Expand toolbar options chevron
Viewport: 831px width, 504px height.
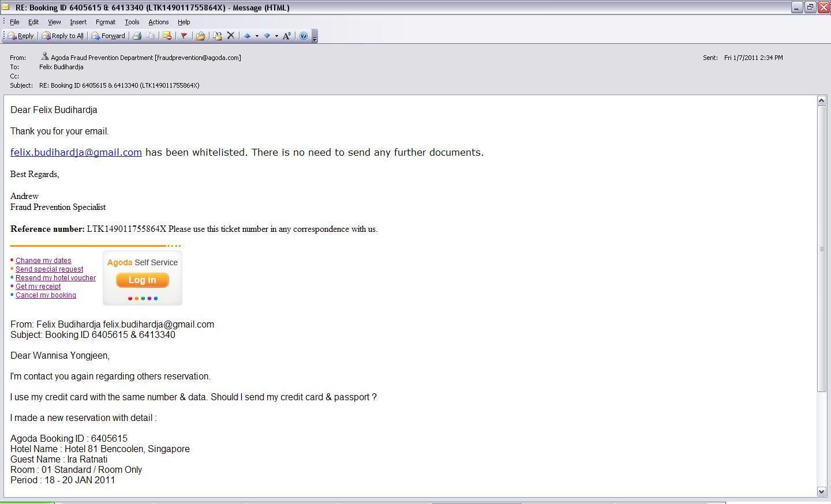[x=315, y=36]
